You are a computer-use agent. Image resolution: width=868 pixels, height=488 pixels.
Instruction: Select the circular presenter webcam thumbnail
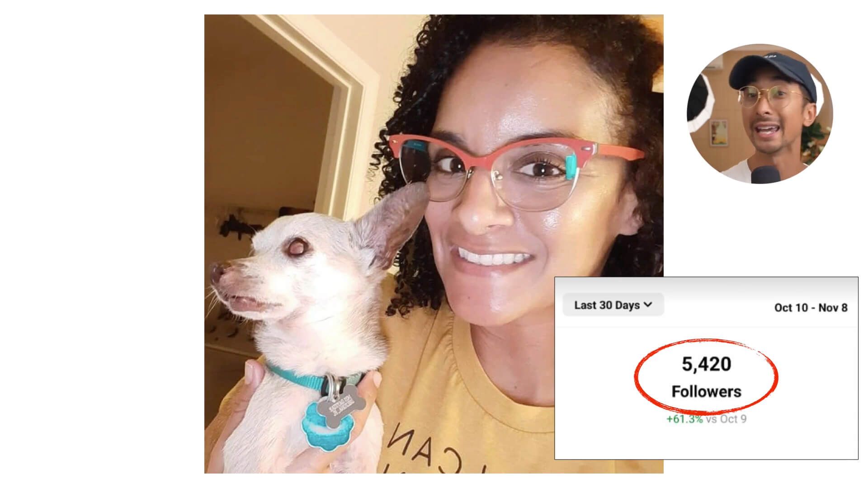point(759,114)
